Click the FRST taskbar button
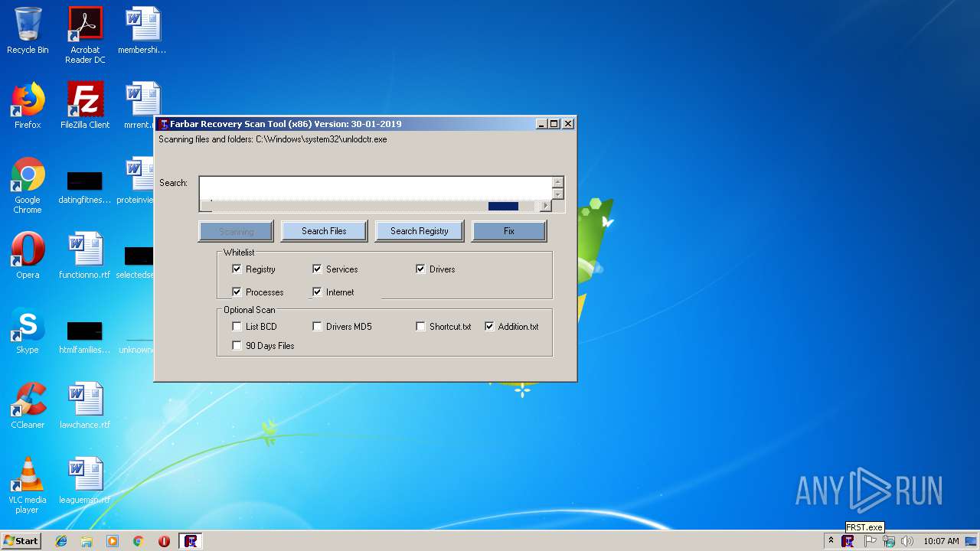The height and width of the screenshot is (551, 980). 191,541
